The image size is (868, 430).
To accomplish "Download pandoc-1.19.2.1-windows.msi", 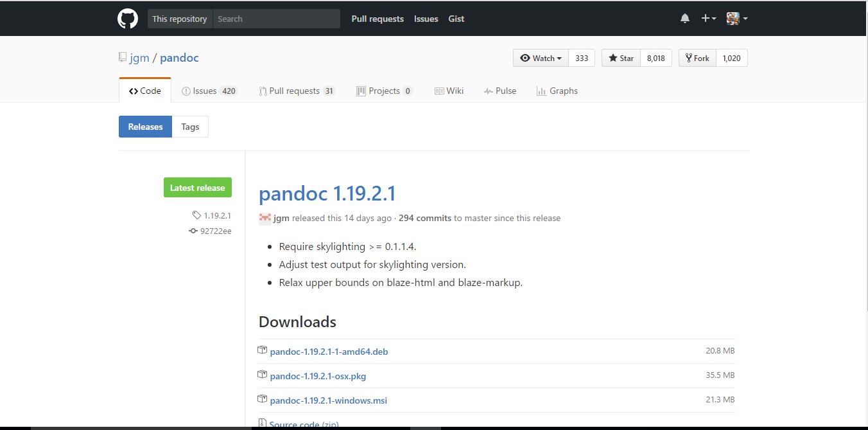I will pos(329,400).
